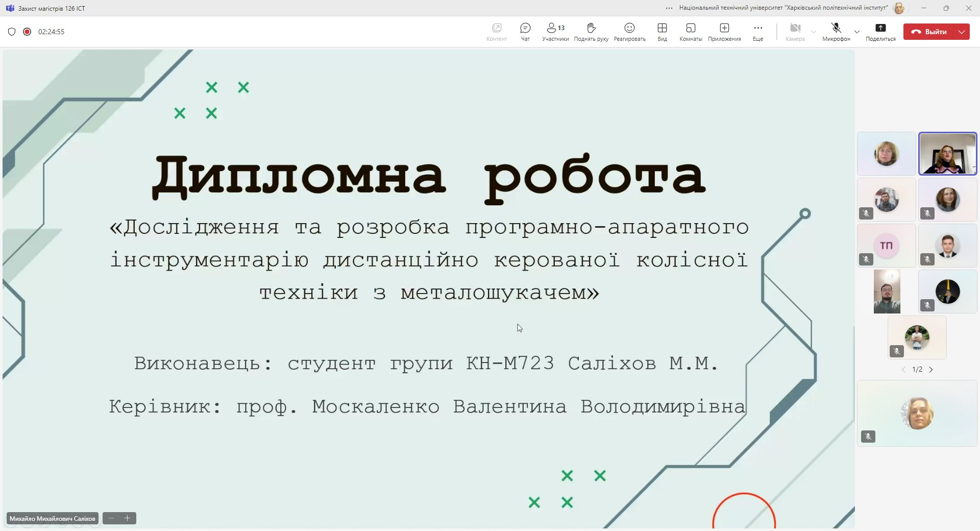980x531 pixels.
Task: Click the red recording indicator
Action: (x=27, y=32)
